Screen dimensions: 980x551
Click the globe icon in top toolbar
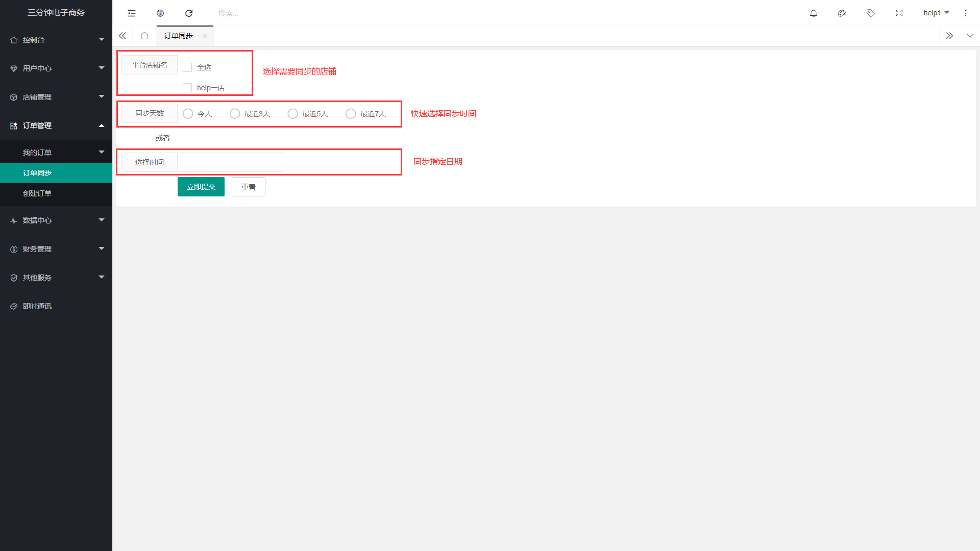(x=160, y=13)
